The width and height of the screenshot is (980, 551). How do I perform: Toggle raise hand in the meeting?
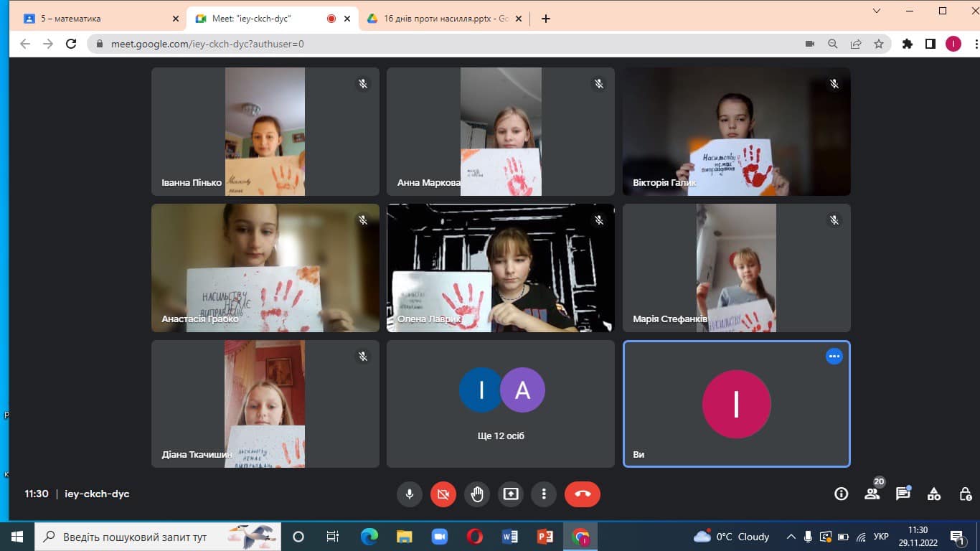tap(476, 494)
